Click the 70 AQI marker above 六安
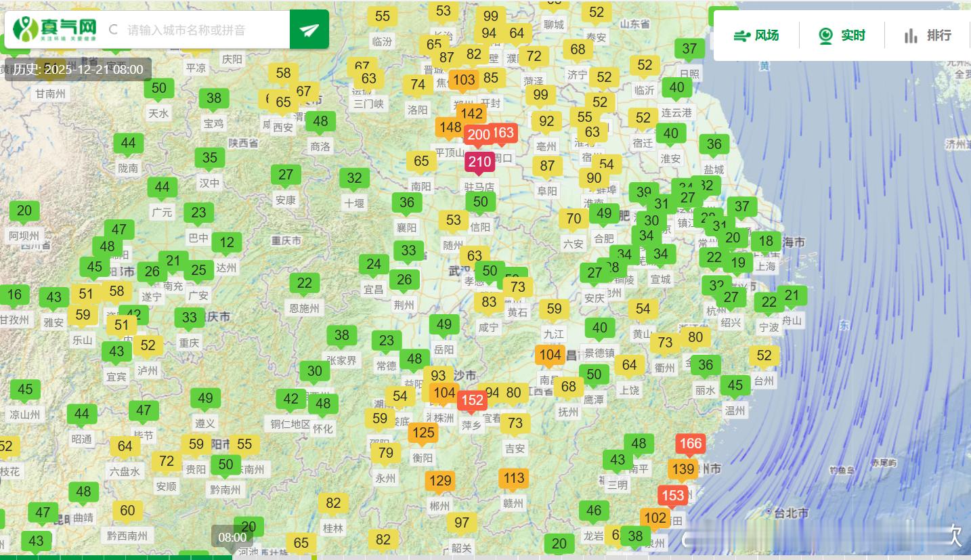 574,219
